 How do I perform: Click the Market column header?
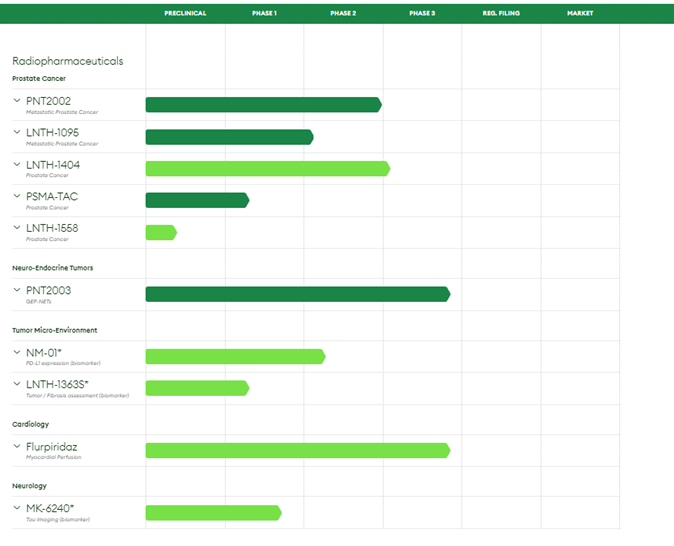(x=580, y=13)
